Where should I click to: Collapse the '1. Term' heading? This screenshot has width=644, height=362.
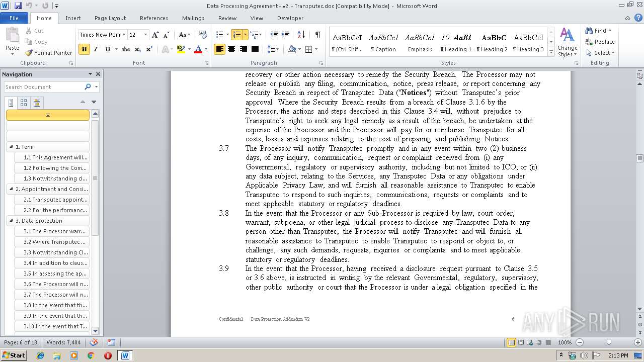click(x=11, y=147)
